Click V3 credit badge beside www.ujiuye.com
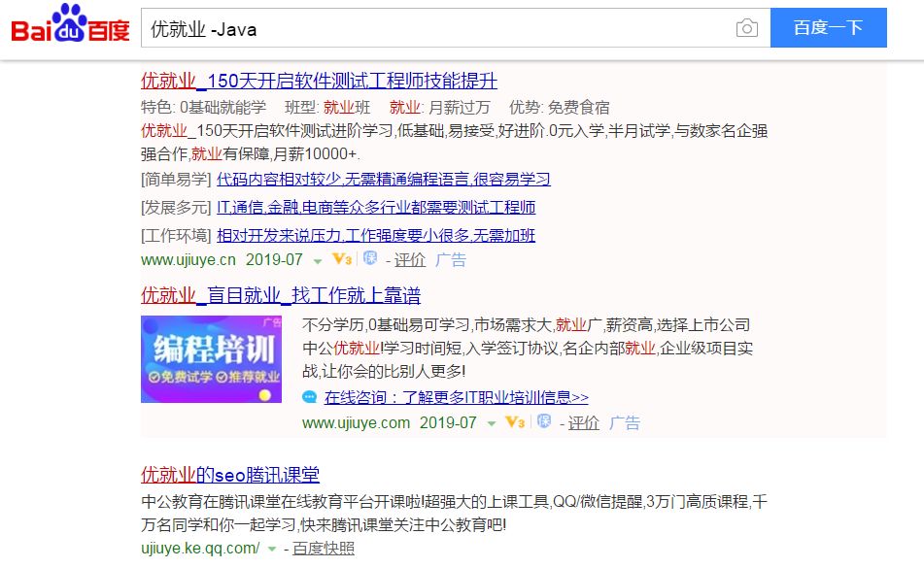The width and height of the screenshot is (924, 568). tap(515, 422)
